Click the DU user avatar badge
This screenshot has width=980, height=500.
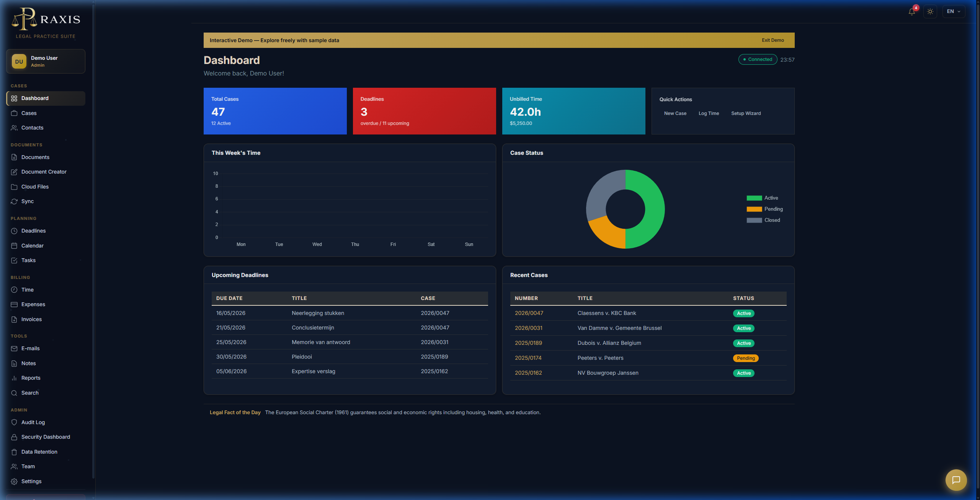19,61
